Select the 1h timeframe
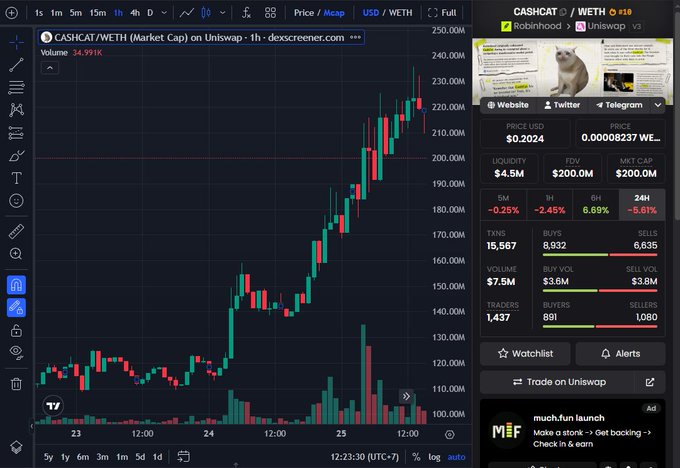 pyautogui.click(x=118, y=13)
